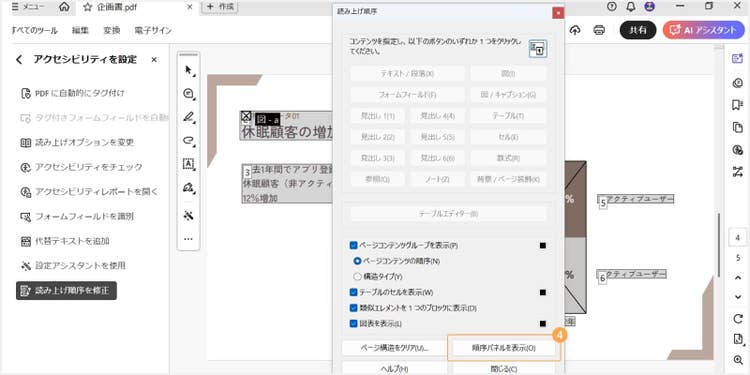
Task: Open the 編集 menu
Action: click(80, 30)
